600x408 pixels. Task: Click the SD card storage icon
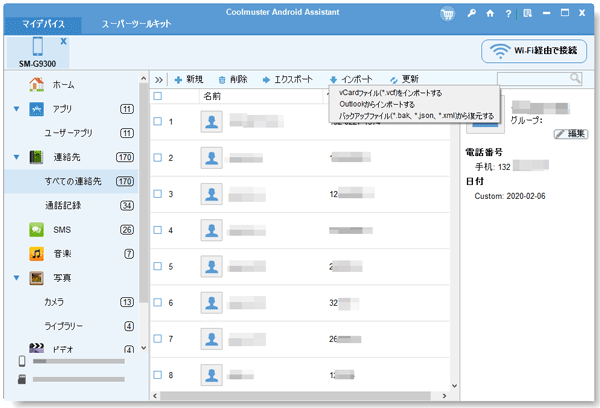point(22,379)
